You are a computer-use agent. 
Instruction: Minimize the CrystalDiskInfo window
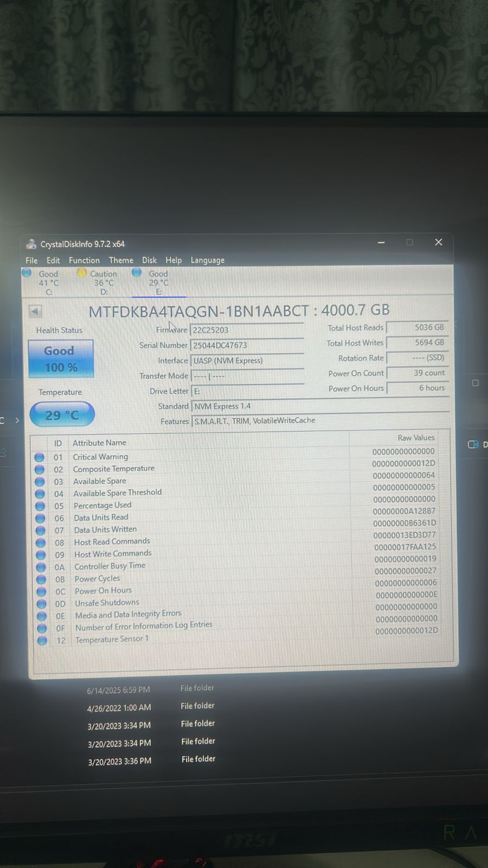pyautogui.click(x=381, y=242)
